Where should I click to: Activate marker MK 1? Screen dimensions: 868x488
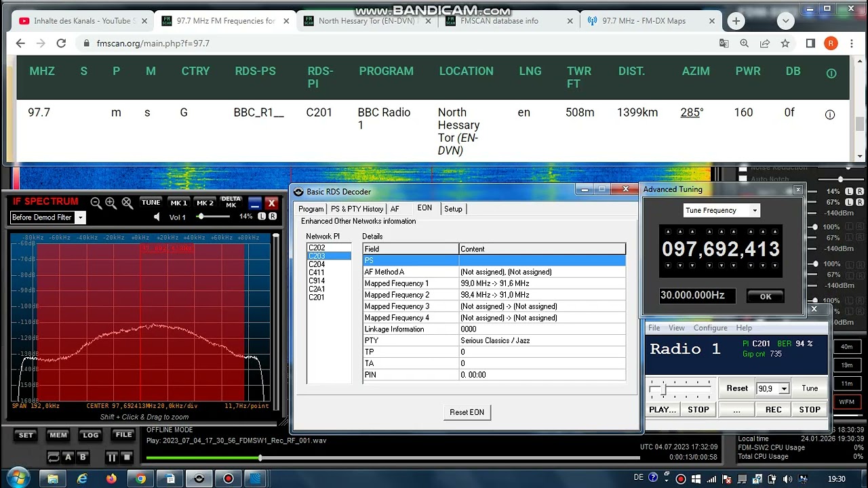point(178,203)
